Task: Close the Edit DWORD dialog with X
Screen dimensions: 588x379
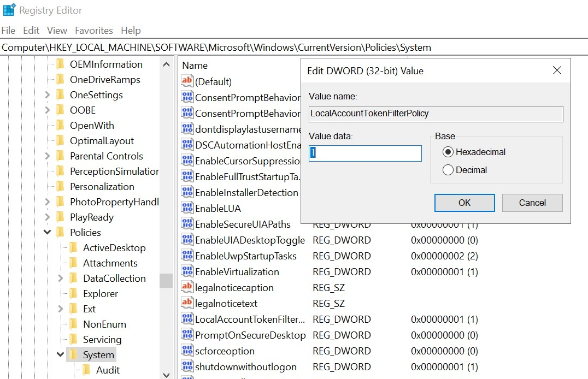Action: tap(557, 70)
